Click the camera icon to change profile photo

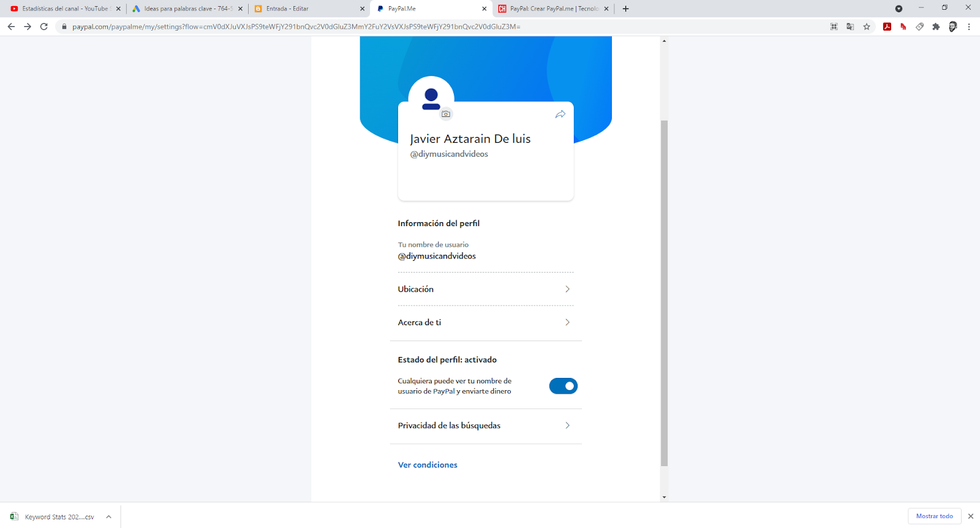pyautogui.click(x=446, y=114)
